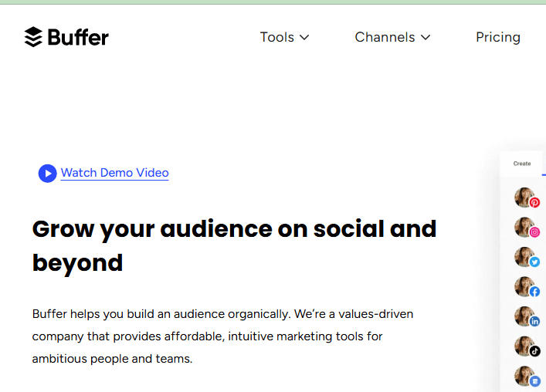This screenshot has width=546, height=392.
Task: Open the Watch Demo Video link
Action: 114,173
